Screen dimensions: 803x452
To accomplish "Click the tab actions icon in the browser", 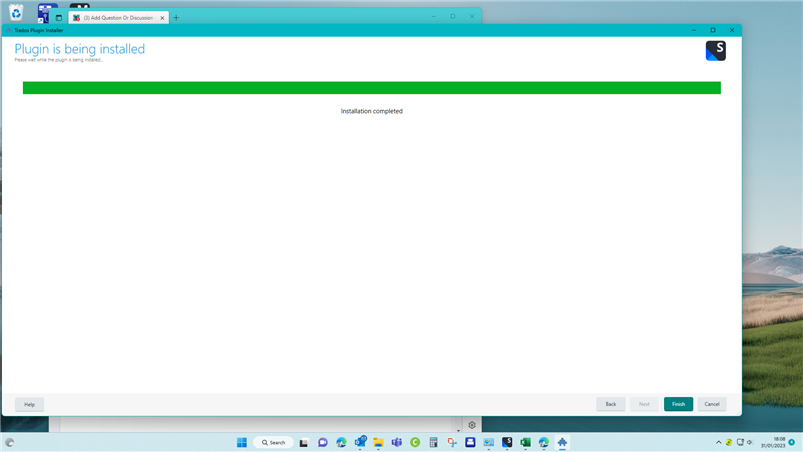I will (x=59, y=18).
